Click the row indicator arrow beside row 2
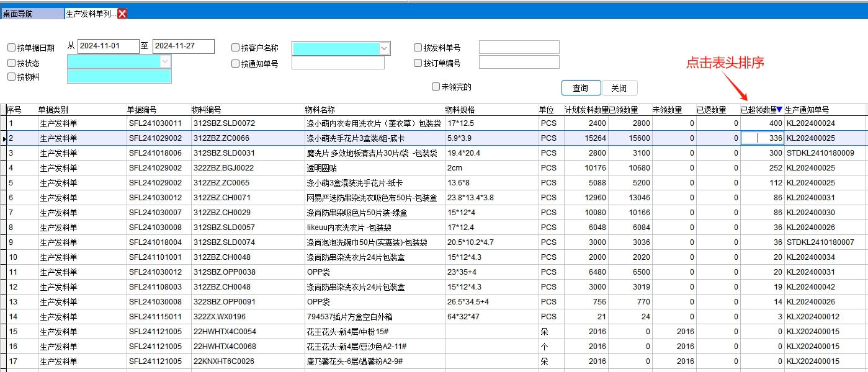Screen dimensions: 868x372 [4, 139]
